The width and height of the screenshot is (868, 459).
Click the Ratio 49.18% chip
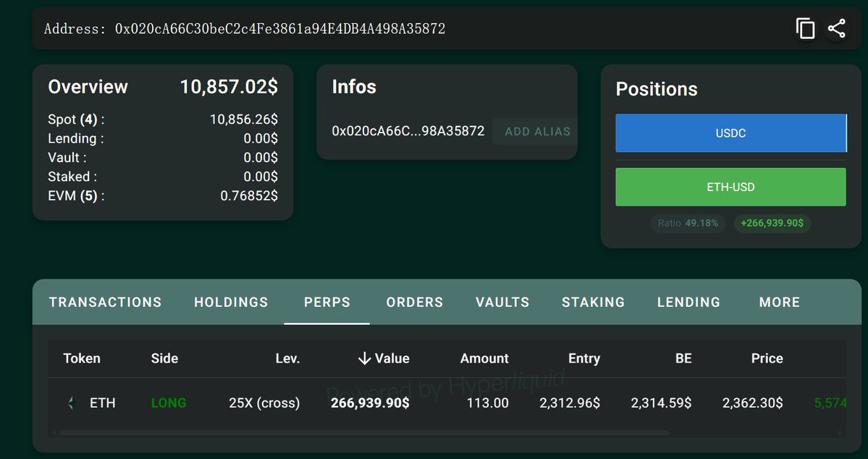pos(688,223)
